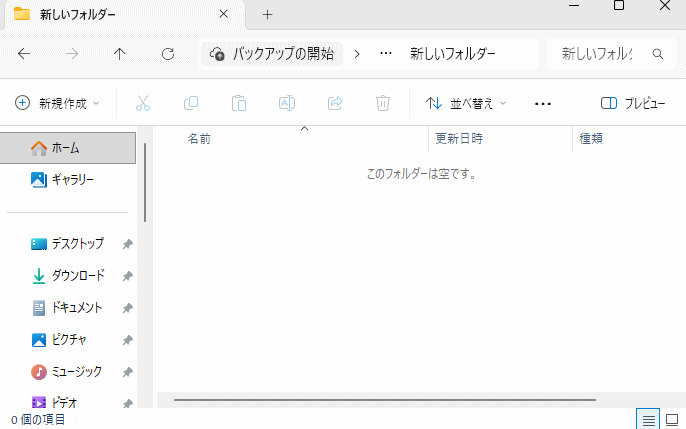
Task: Click the Paste clipboard icon
Action: point(238,103)
